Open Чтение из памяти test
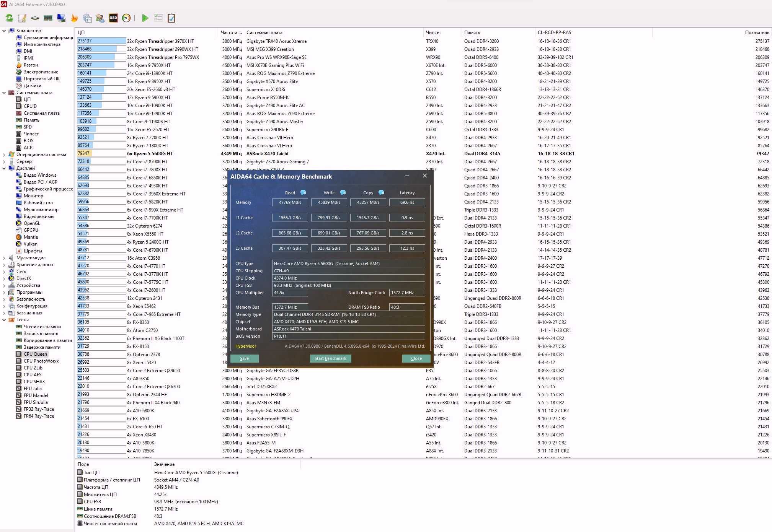772x532 pixels. click(x=42, y=327)
